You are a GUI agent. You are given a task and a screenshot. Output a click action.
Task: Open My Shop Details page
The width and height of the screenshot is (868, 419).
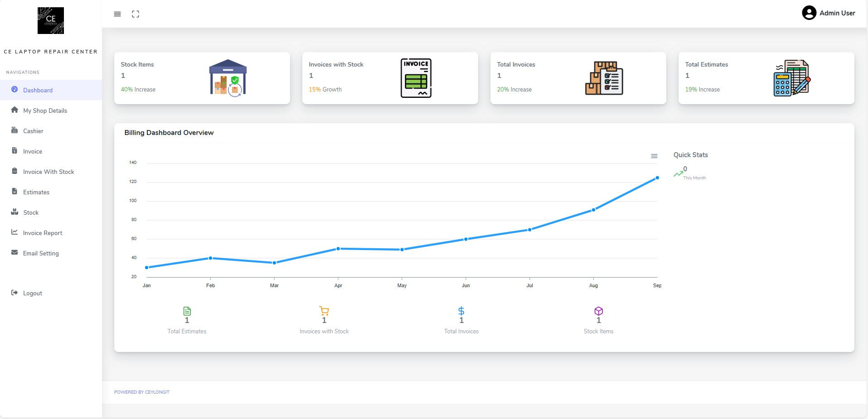point(45,110)
